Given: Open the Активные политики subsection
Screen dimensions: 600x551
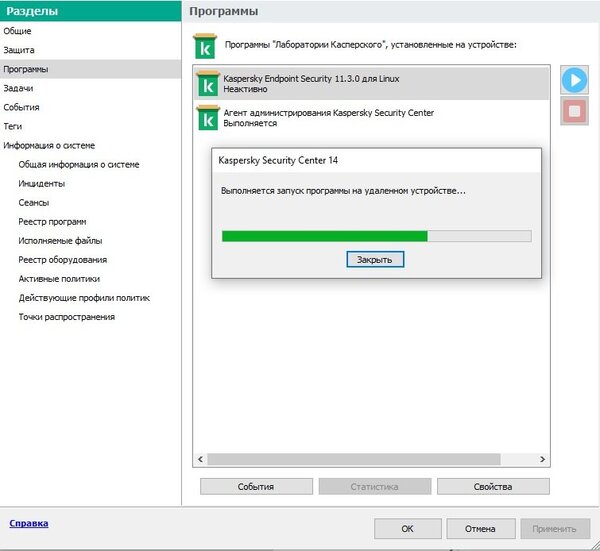Looking at the screenshot, I should [59, 279].
